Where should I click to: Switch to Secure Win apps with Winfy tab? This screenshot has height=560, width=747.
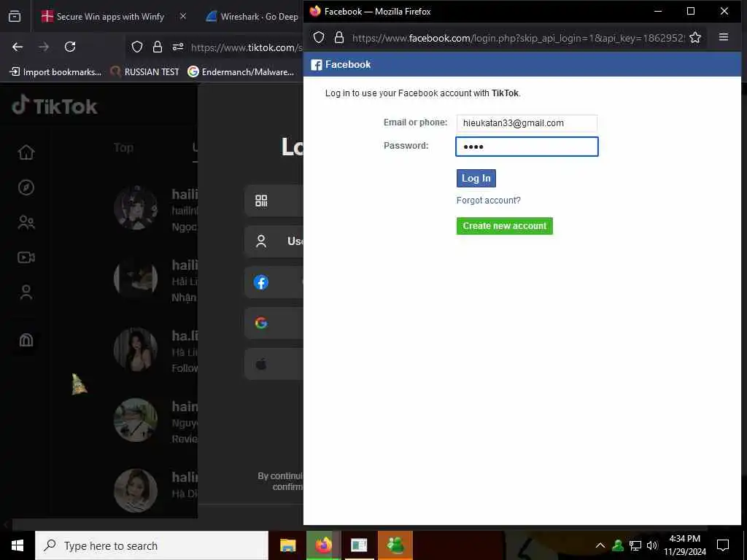click(110, 16)
